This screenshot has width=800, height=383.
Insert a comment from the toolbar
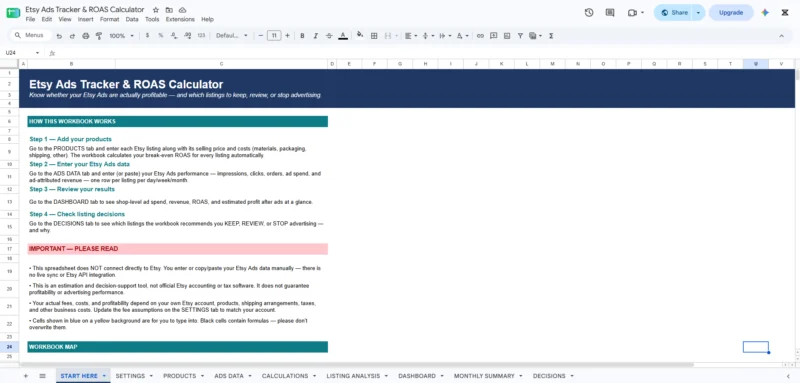click(493, 36)
